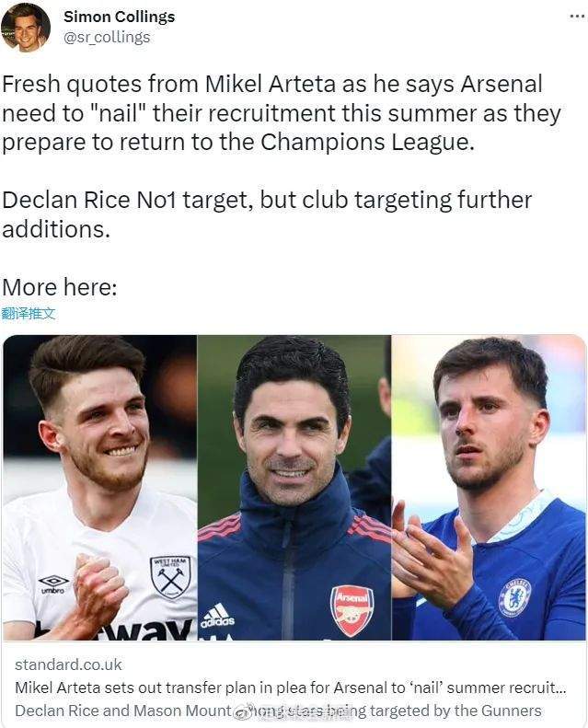
Task: Open the three-dot more options menu
Action: [x=577, y=17]
